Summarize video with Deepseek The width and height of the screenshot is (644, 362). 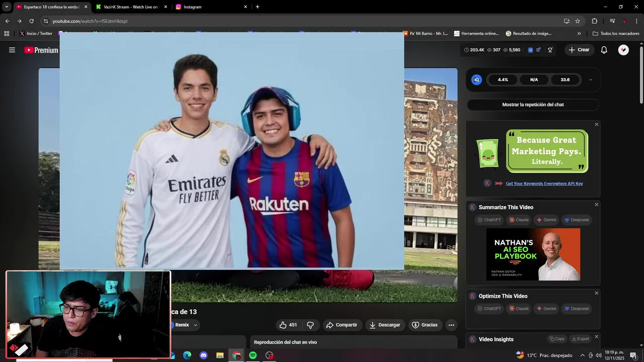coord(577,220)
